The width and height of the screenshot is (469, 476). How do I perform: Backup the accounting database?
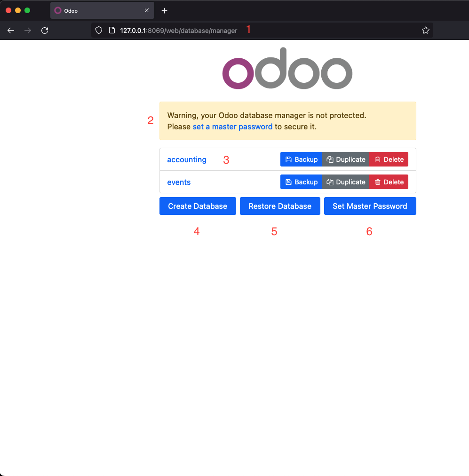(x=301, y=159)
